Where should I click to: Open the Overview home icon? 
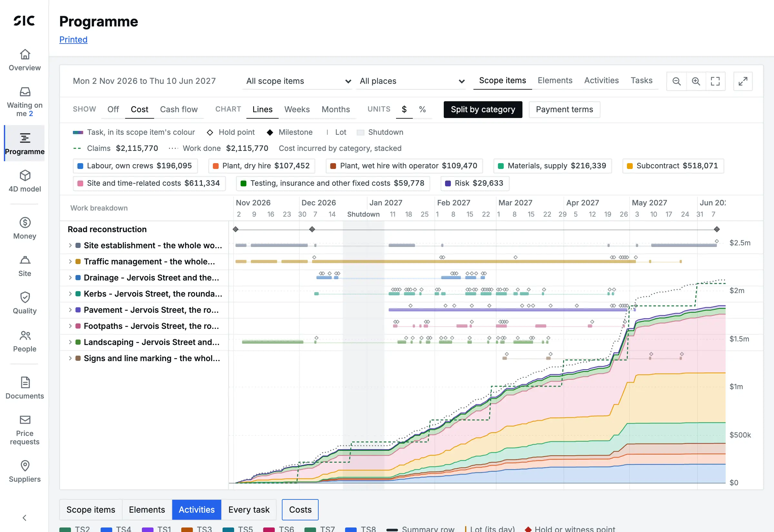tap(25, 54)
